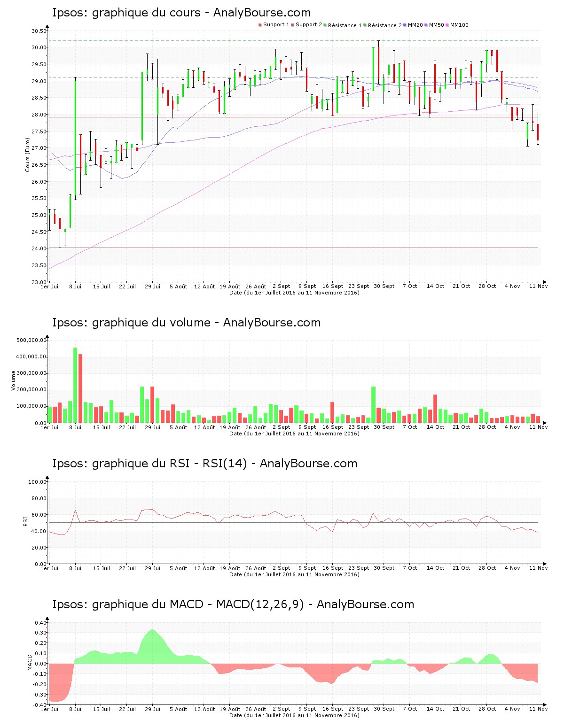
Task: Click the 60.00 value on RSI axis
Action: pyautogui.click(x=39, y=515)
